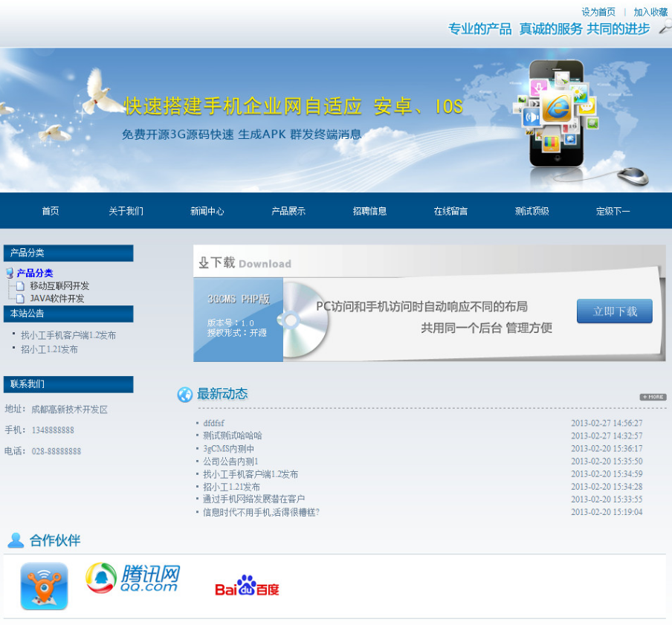Open 定级下一 in the navigation bar
The image size is (672, 625).
click(613, 211)
